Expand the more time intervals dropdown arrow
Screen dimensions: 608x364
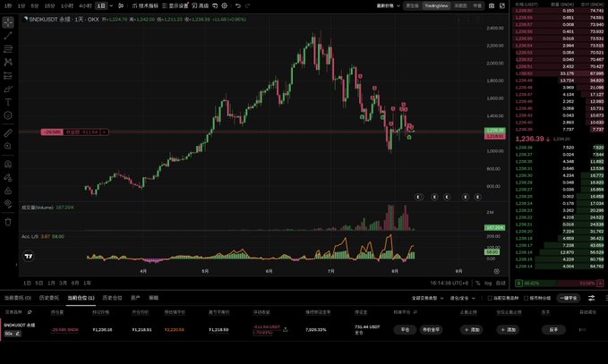(111, 5)
